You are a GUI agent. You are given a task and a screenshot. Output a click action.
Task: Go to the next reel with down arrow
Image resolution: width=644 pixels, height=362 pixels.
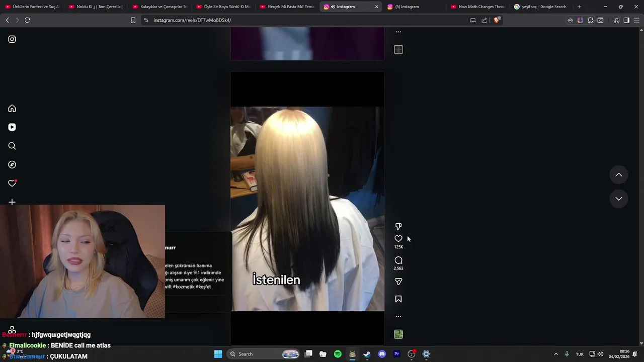619,199
